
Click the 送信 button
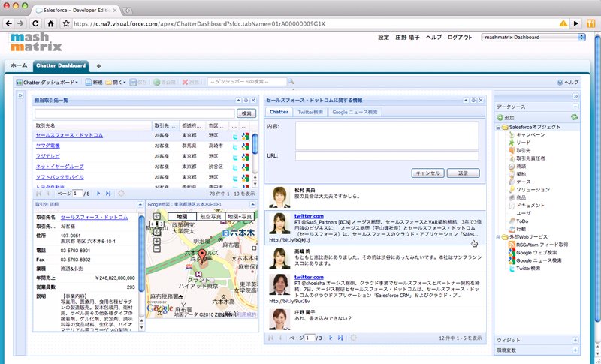463,173
